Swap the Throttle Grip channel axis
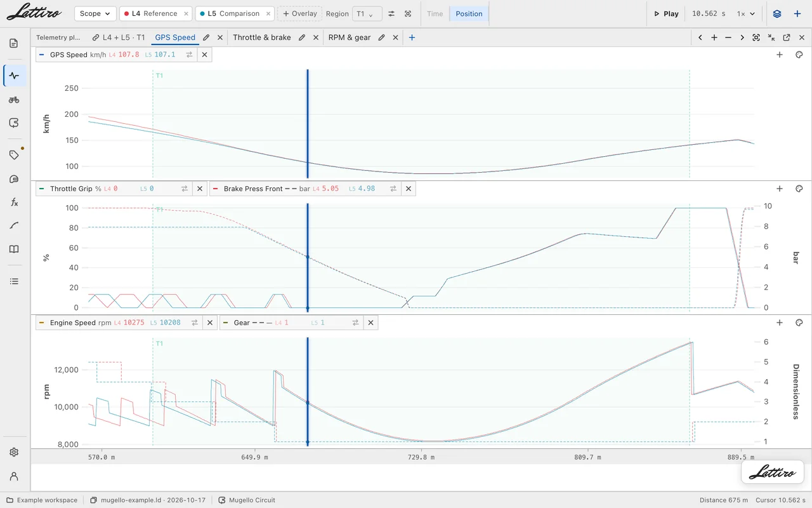Viewport: 812px width, 508px height. pos(185,189)
